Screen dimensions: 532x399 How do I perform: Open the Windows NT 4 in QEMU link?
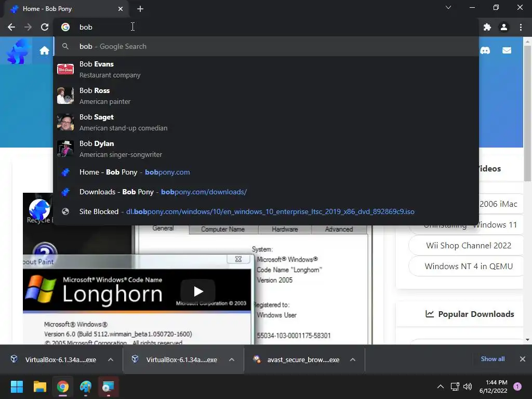click(469, 267)
